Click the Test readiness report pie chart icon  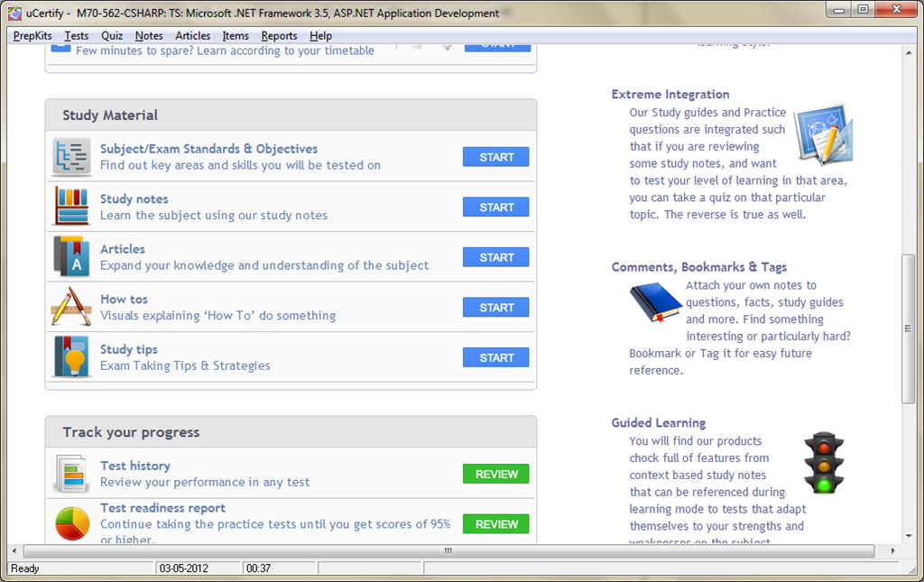(x=72, y=523)
